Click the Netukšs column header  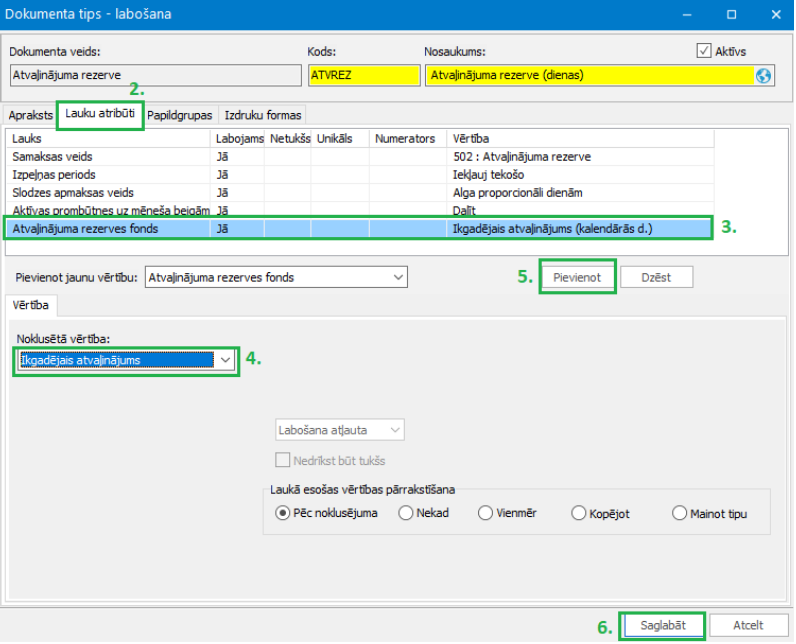click(287, 139)
